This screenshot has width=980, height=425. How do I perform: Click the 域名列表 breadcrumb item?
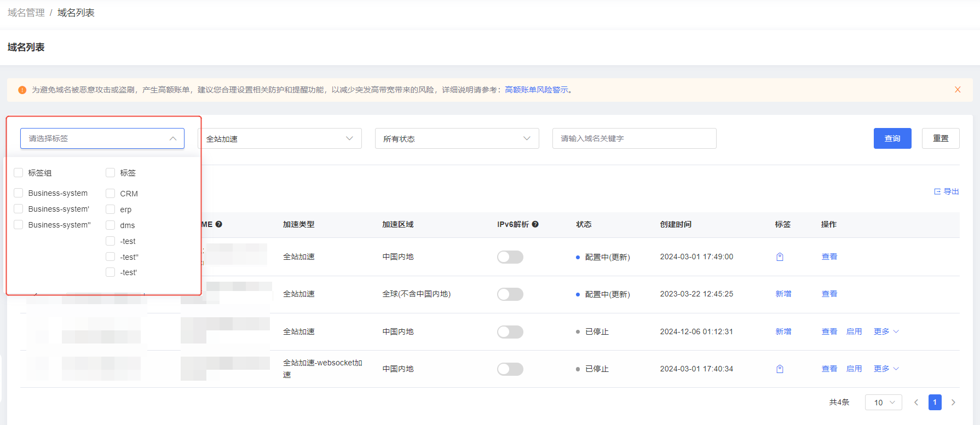coord(76,13)
